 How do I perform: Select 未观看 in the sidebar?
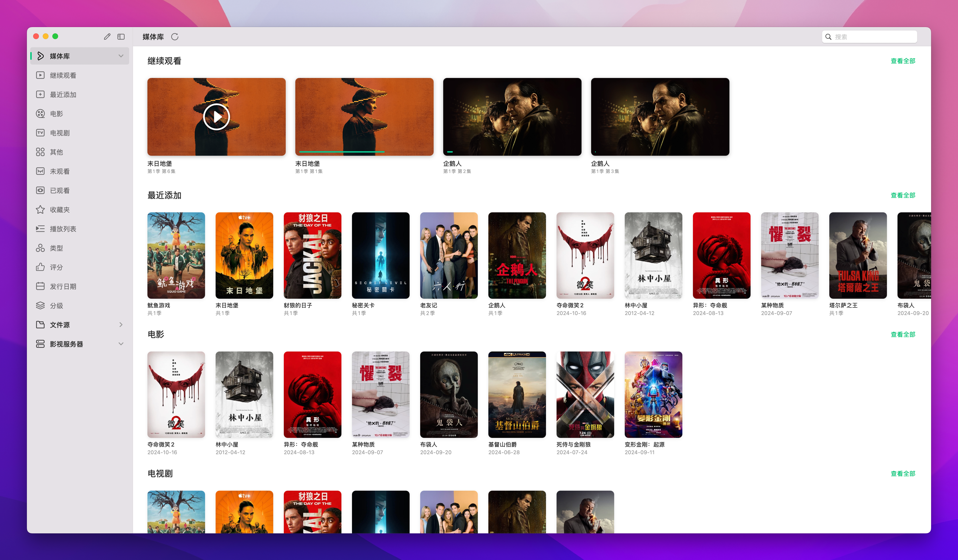(x=80, y=171)
